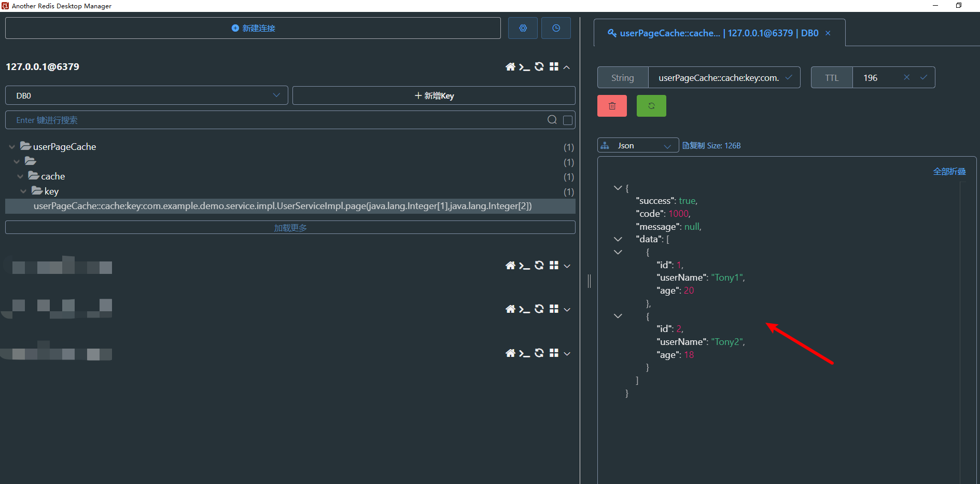
Task: Collapse the first data object with Tony1
Action: pos(618,252)
